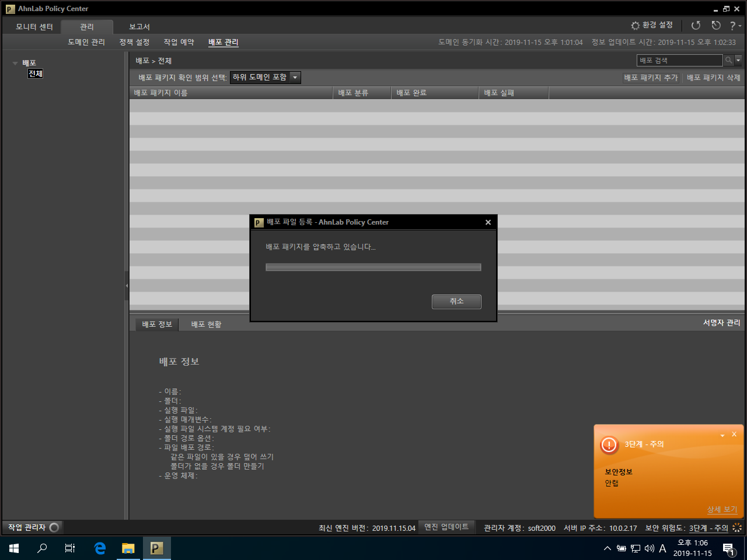
Task: Click the counter-clockwise sync icon
Action: click(x=716, y=25)
